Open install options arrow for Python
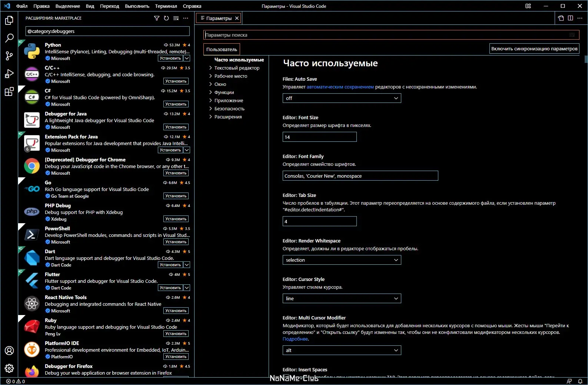The width and height of the screenshot is (588, 385). [x=187, y=58]
